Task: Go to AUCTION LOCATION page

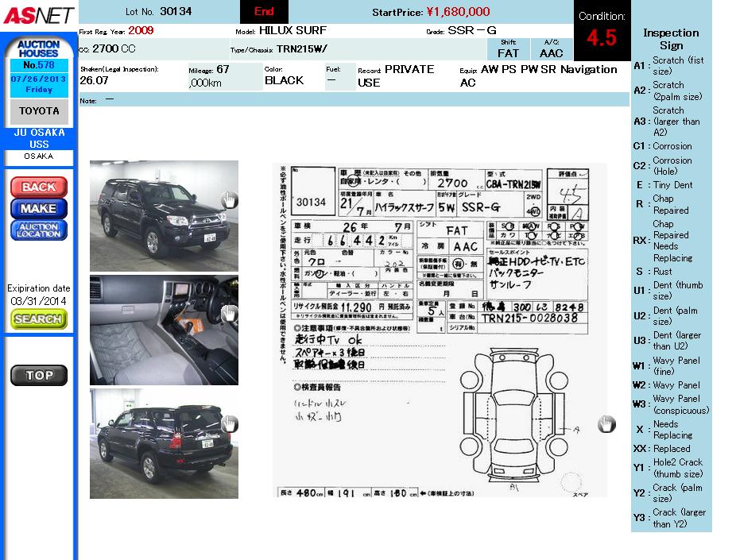Action: tap(38, 230)
